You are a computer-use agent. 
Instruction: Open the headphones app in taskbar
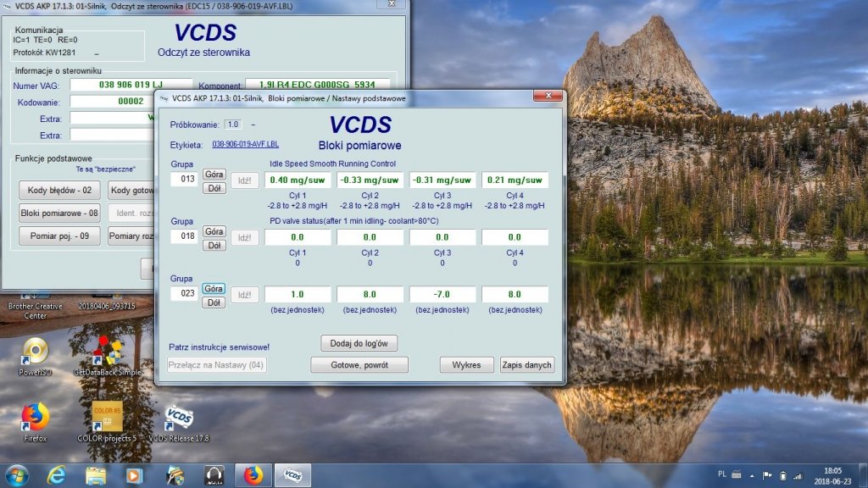pyautogui.click(x=214, y=475)
